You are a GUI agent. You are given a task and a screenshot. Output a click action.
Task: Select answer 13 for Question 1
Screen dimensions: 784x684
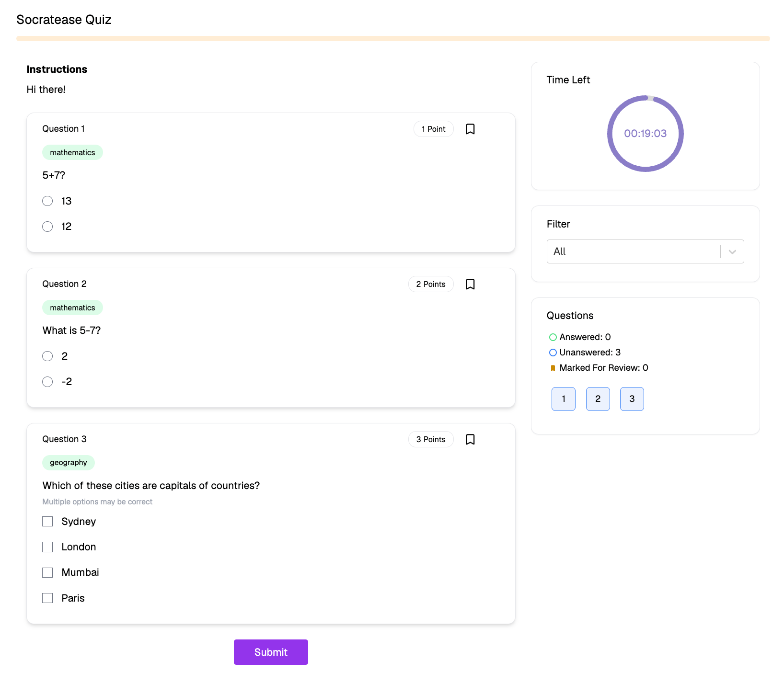47,201
